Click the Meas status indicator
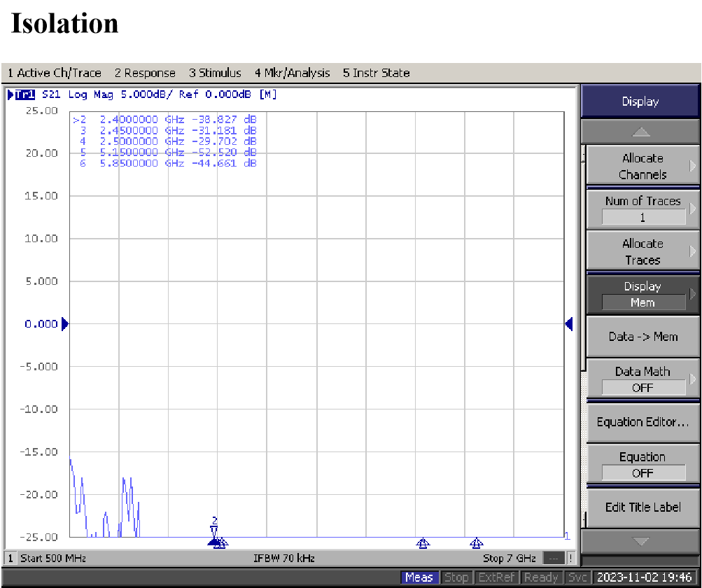This screenshot has height=588, width=702. point(419,577)
